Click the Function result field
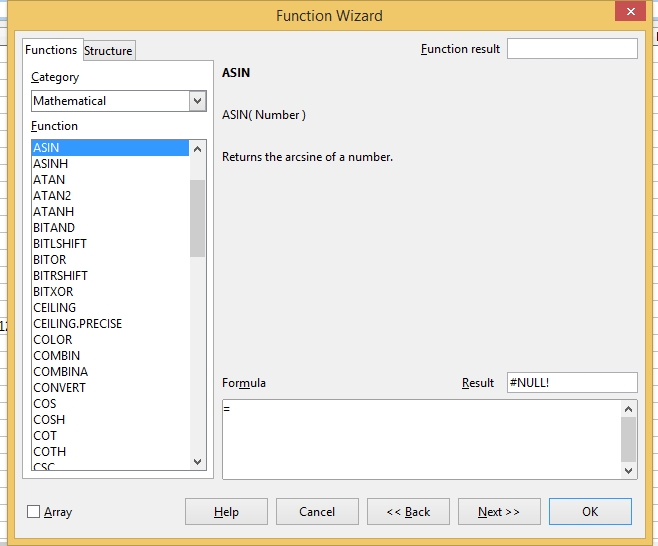 [x=571, y=49]
